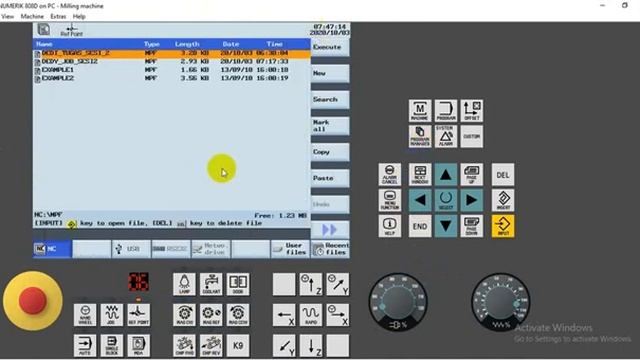Click the Y axis lower-left jog key
This screenshot has width=640, height=360.
[284, 345]
